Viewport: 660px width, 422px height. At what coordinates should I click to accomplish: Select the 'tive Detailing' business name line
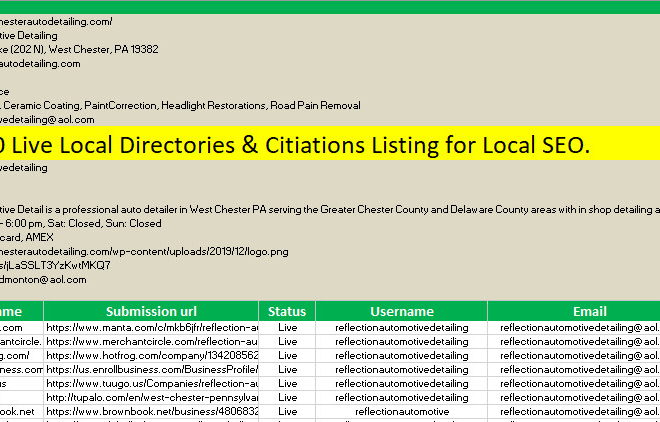pyautogui.click(x=29, y=35)
